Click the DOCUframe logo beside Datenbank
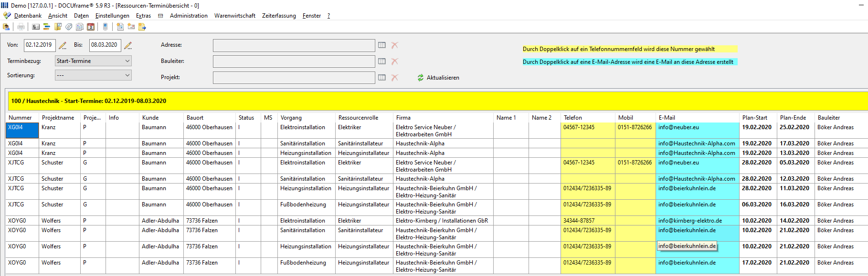This screenshot has width=868, height=276. tap(7, 16)
